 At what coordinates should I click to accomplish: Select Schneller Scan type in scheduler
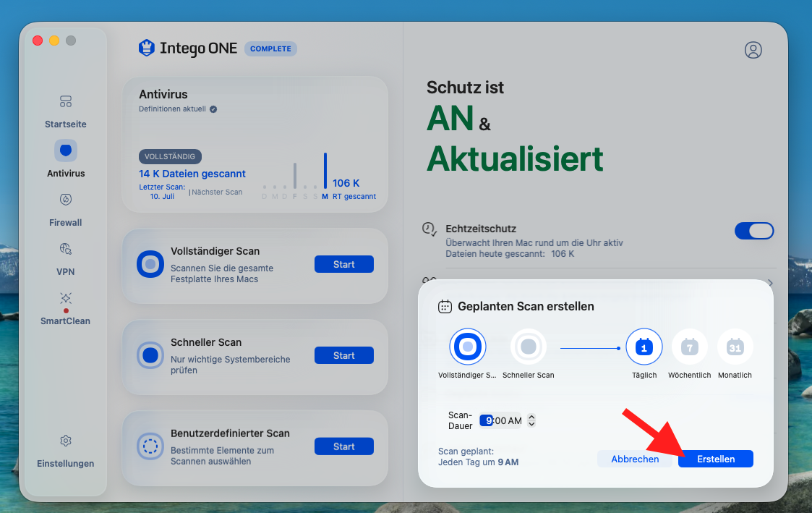tap(529, 347)
